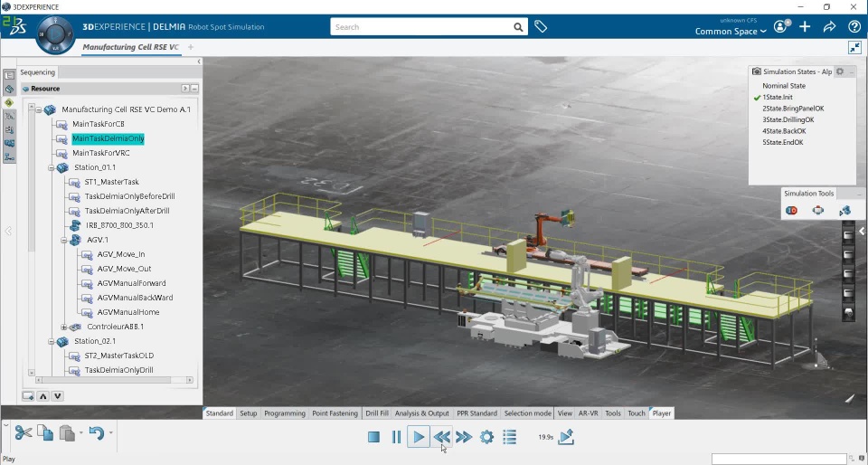Viewport: 868px width, 465px height.
Task: Switch to the Programming tab
Action: (x=285, y=413)
